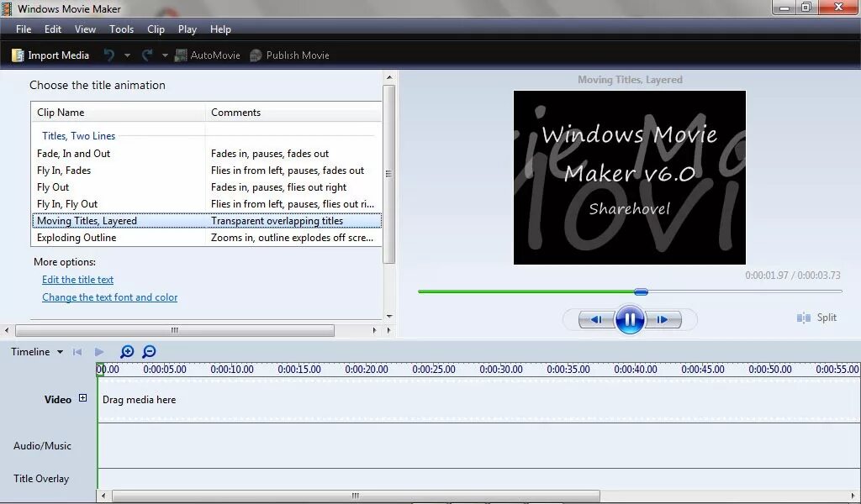Click the timeline scroll right arrow
Viewport: 861px width, 504px height.
click(x=854, y=496)
